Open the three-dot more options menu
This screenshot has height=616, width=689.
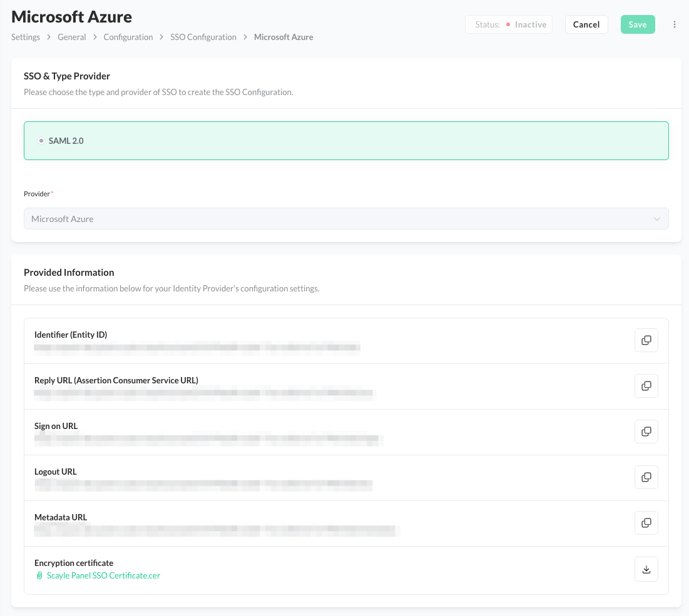[674, 24]
